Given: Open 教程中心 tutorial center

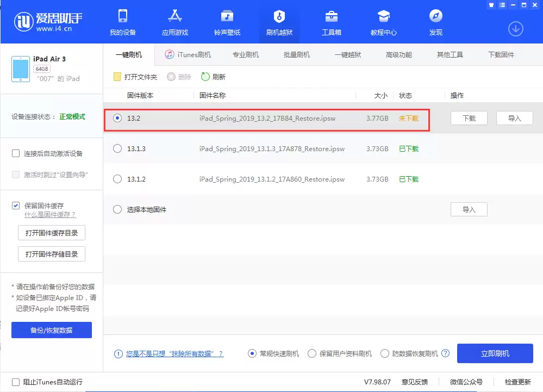Looking at the screenshot, I should click(x=383, y=22).
